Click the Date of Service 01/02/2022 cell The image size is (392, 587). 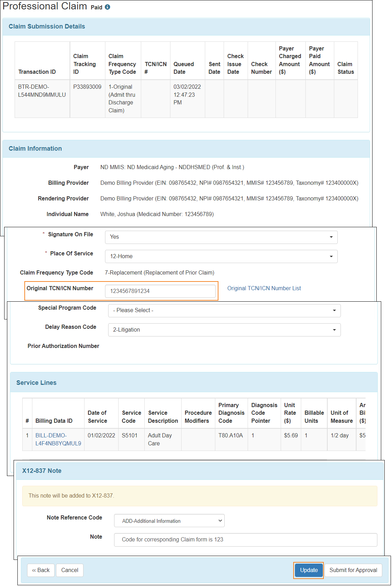[101, 436]
